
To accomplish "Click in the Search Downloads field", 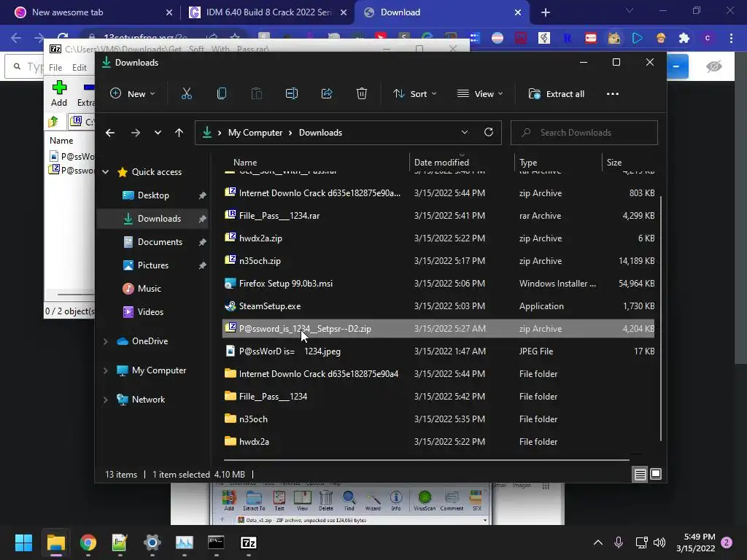I will [x=584, y=133].
